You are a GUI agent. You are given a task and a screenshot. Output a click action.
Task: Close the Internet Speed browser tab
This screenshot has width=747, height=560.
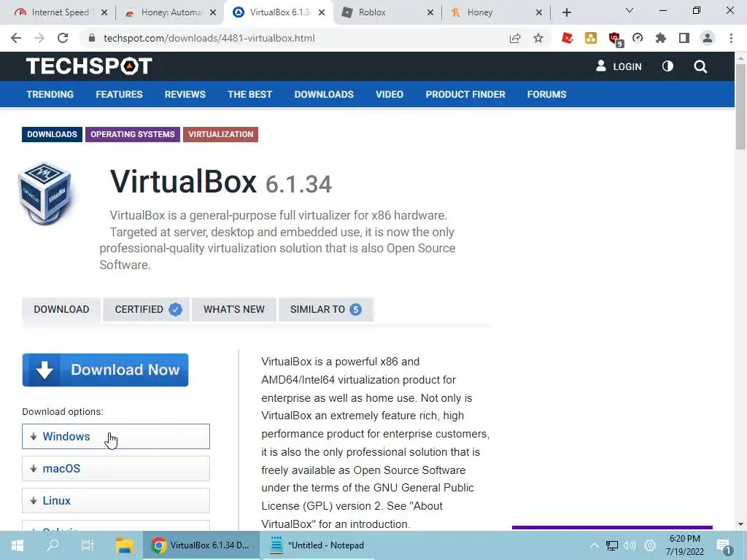click(x=104, y=12)
